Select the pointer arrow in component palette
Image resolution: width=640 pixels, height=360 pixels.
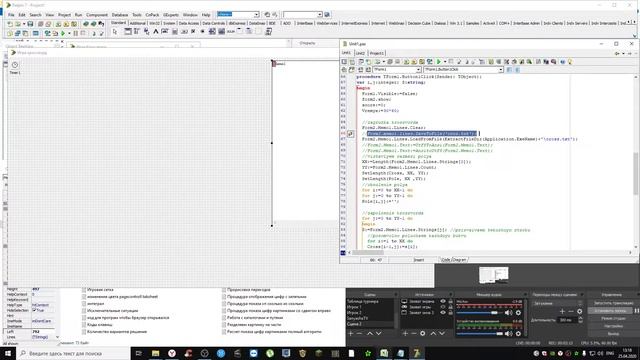(x=115, y=31)
